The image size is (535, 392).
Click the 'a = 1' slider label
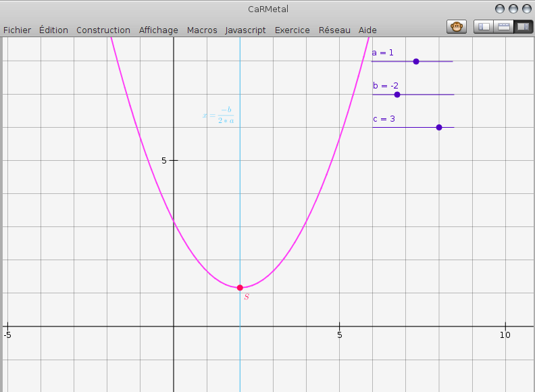point(382,53)
